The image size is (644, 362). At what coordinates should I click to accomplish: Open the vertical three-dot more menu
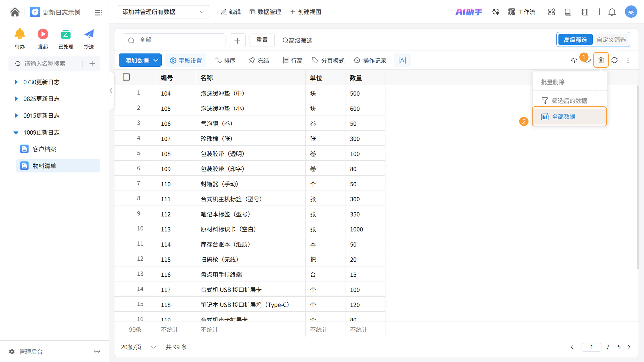click(628, 60)
